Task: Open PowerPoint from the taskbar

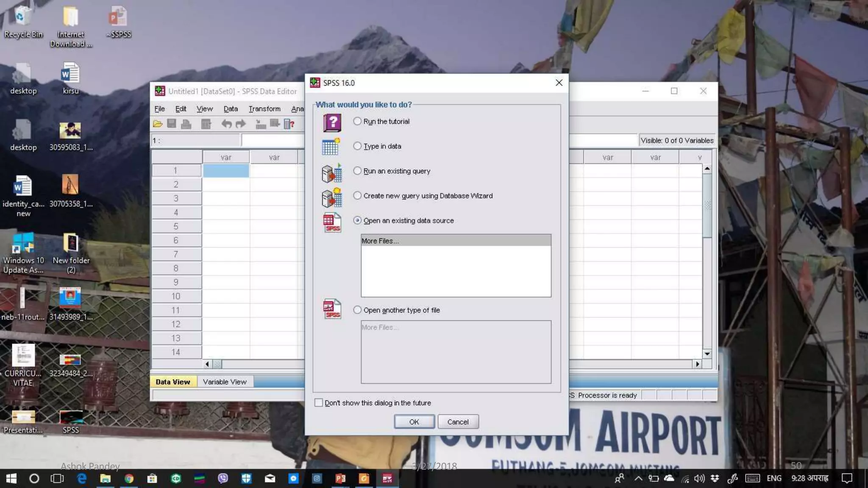Action: coord(340,479)
